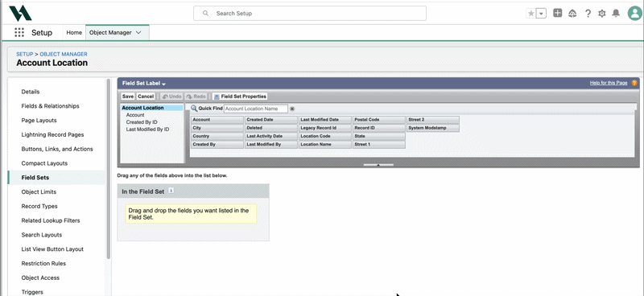Image resolution: width=644 pixels, height=296 pixels.
Task: Select Account in the object tree
Action: pyautogui.click(x=135, y=115)
